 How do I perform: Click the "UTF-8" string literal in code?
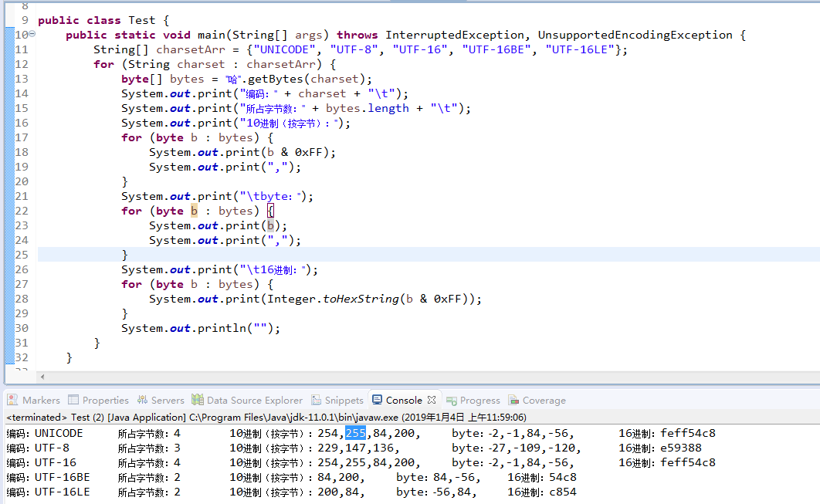click(x=354, y=49)
